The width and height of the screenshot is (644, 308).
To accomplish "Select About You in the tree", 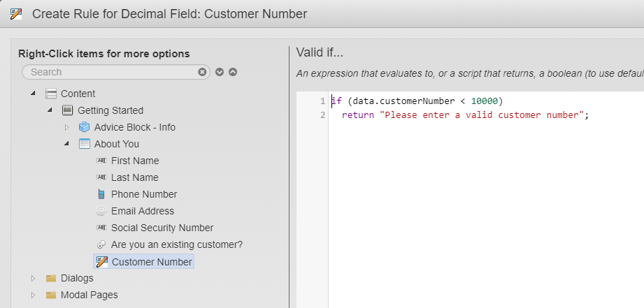I will (117, 144).
